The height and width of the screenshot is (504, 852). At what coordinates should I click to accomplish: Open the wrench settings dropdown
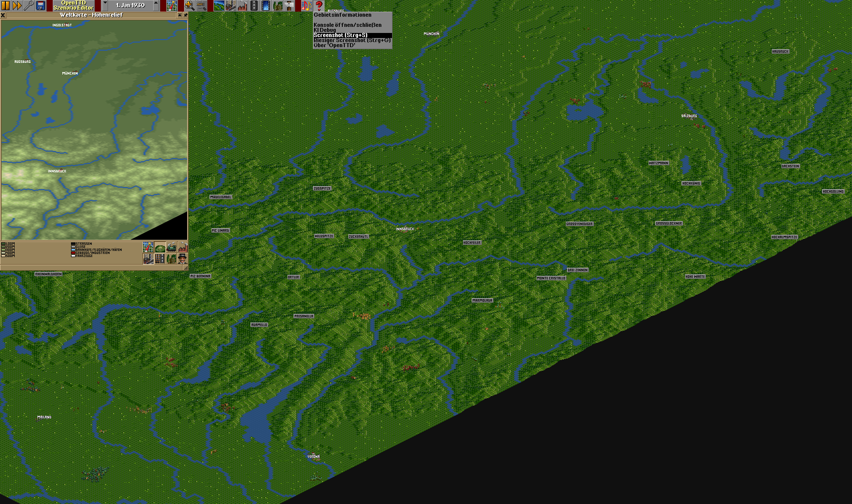(x=29, y=6)
